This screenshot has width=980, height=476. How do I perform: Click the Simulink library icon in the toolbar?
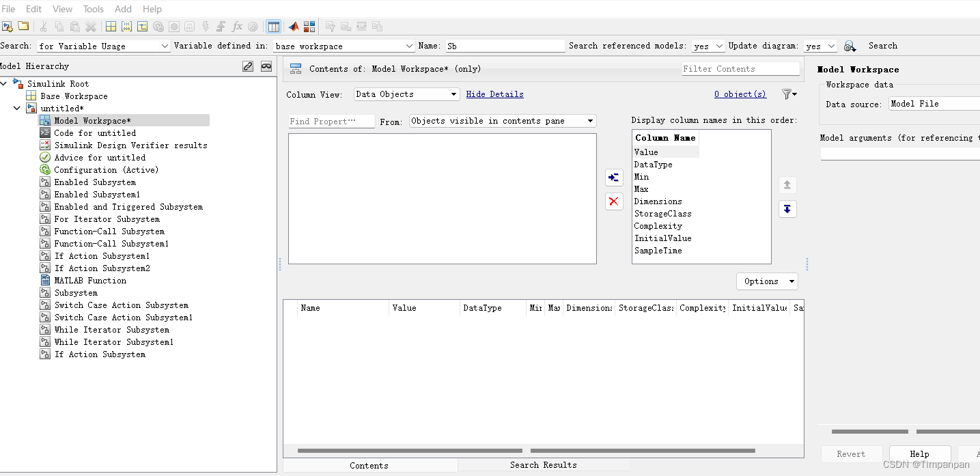[309, 26]
